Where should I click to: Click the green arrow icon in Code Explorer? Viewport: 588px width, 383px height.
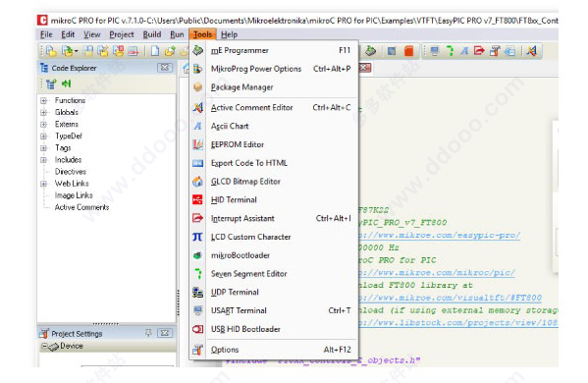(x=67, y=83)
